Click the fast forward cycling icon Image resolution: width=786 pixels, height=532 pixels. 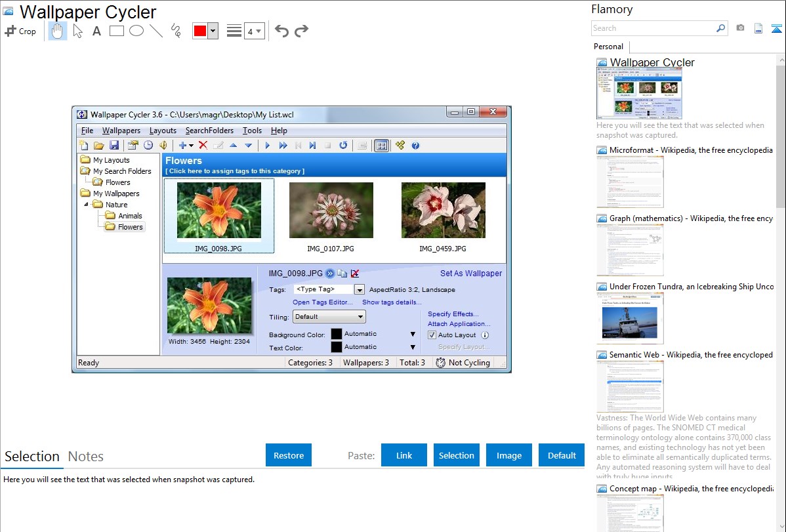(283, 146)
